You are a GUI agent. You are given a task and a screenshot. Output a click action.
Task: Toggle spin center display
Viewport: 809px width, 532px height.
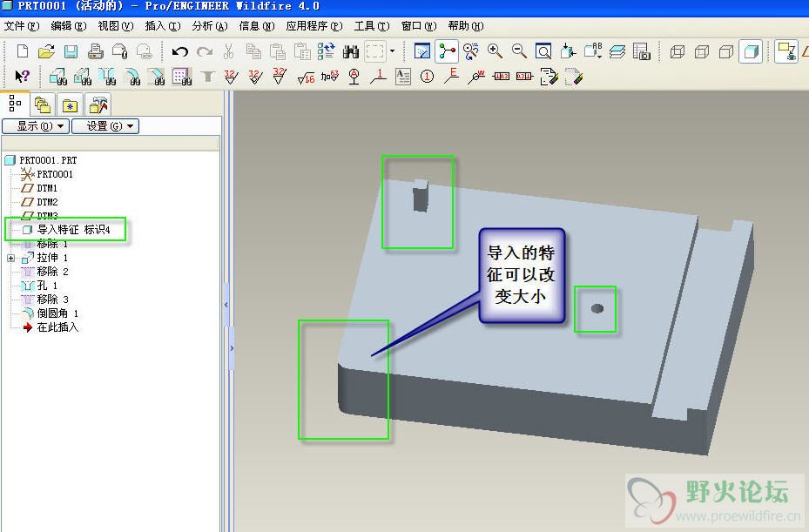coord(448,51)
